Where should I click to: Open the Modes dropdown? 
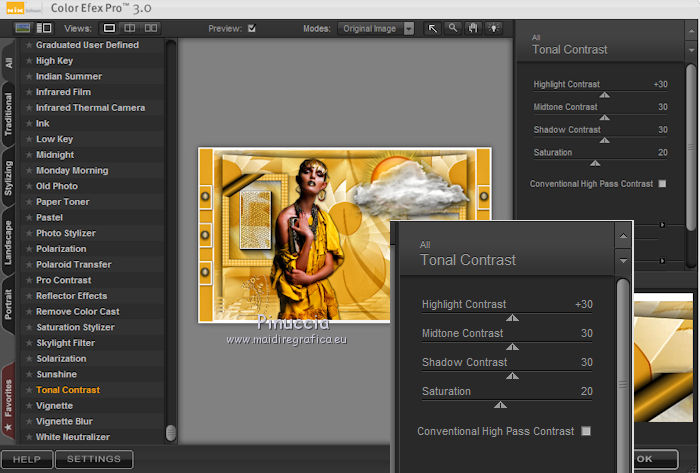click(x=409, y=29)
